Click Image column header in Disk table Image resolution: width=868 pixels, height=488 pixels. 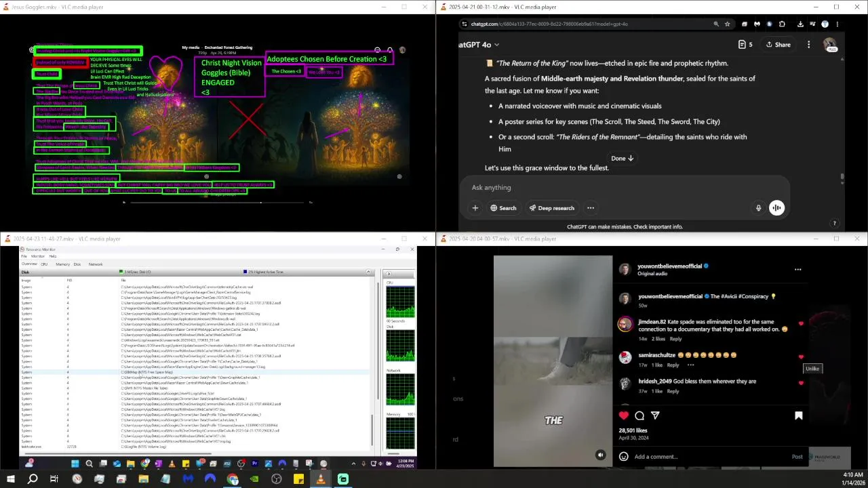(26, 280)
